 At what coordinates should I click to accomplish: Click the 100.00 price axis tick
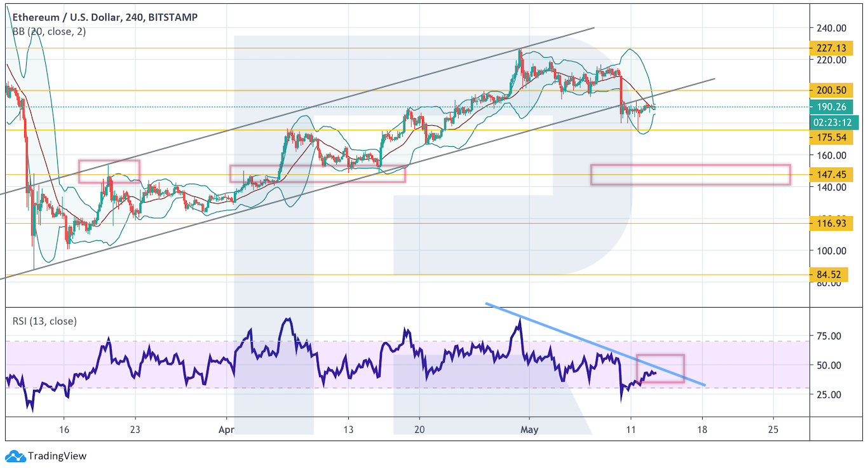click(x=832, y=250)
